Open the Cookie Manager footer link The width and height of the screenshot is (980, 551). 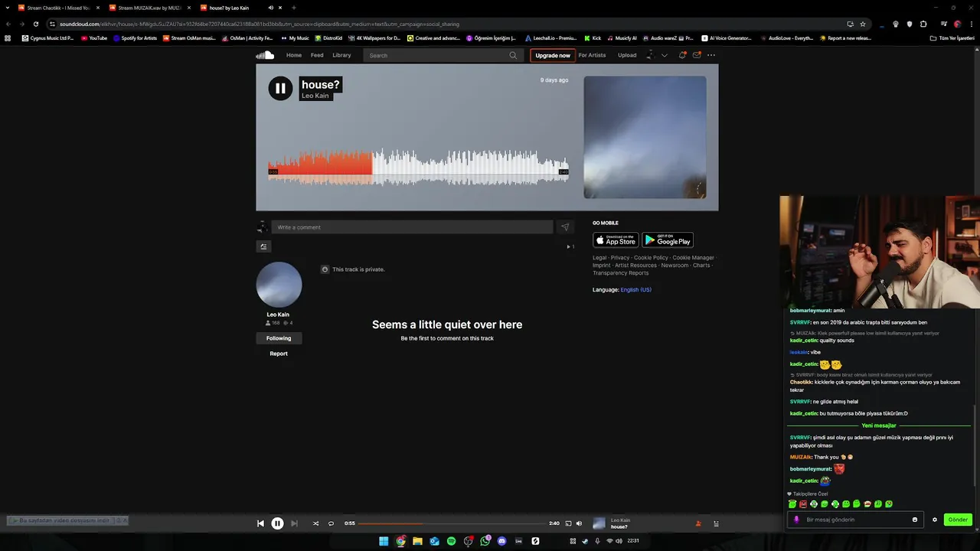pos(693,258)
